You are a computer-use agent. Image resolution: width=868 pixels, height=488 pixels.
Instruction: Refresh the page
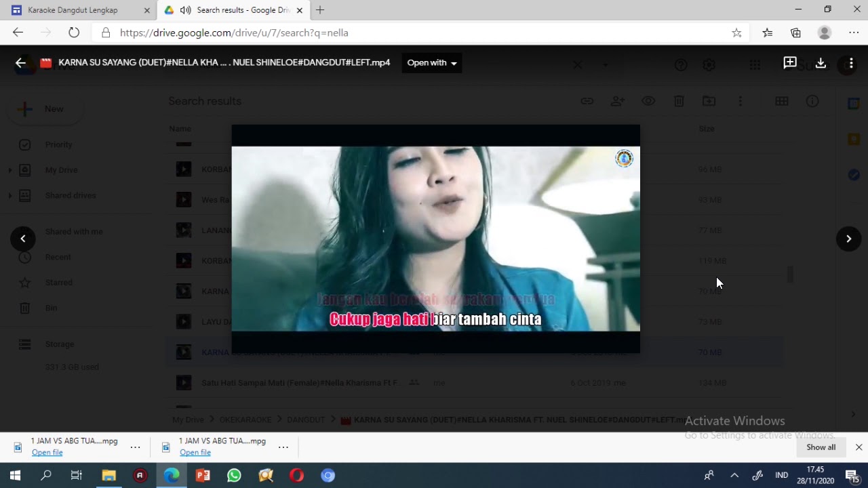pyautogui.click(x=74, y=33)
